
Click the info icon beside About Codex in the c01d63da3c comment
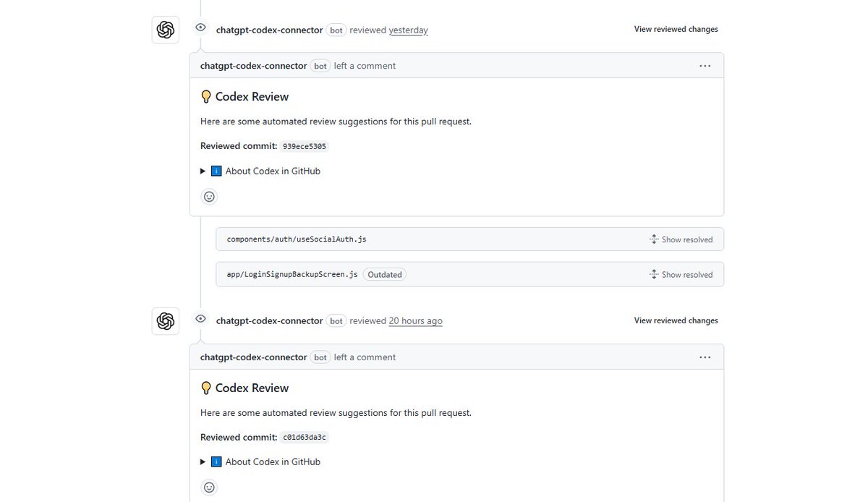click(x=216, y=462)
